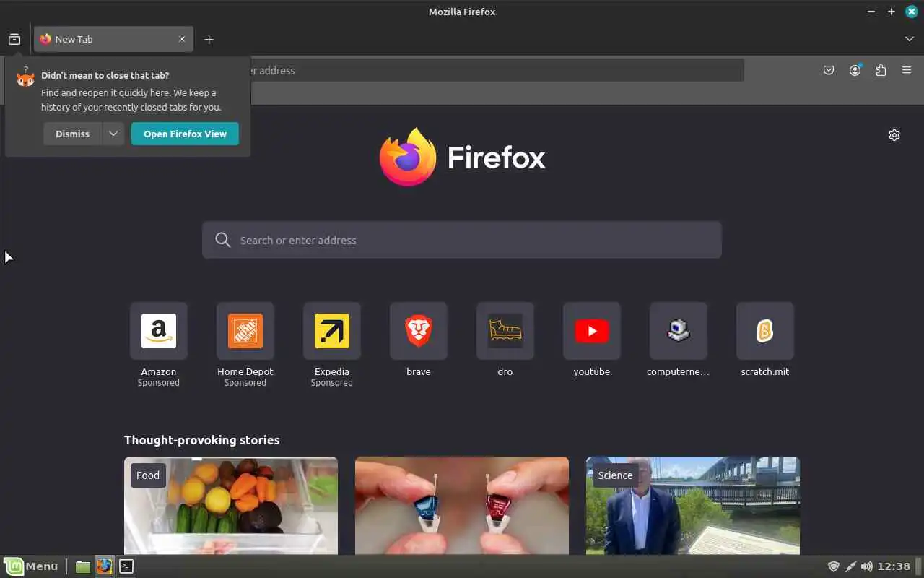Expand the list all tabs chevron
924x578 pixels.
tap(909, 39)
